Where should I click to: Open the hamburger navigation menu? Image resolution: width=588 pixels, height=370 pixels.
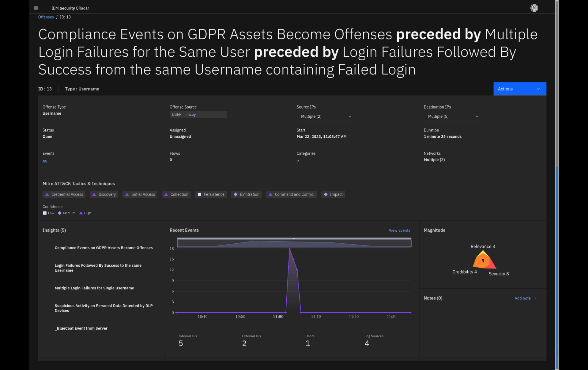(36, 8)
